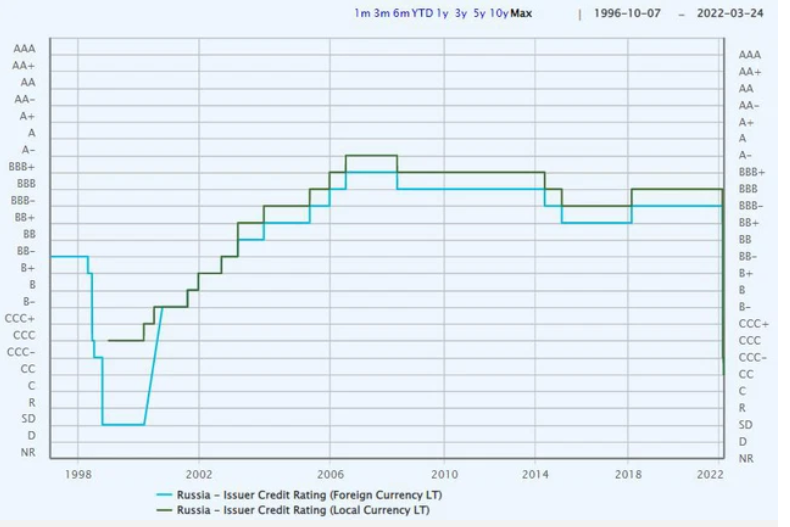The height and width of the screenshot is (527, 790).
Task: Click the AAA rating label on left axis
Action: [x=25, y=48]
